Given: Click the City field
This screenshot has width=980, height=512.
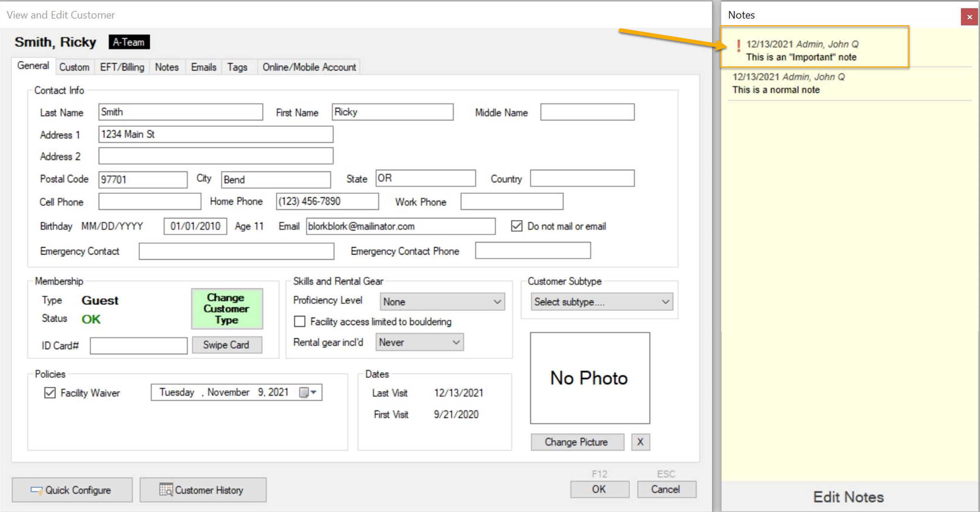Looking at the screenshot, I should (275, 179).
